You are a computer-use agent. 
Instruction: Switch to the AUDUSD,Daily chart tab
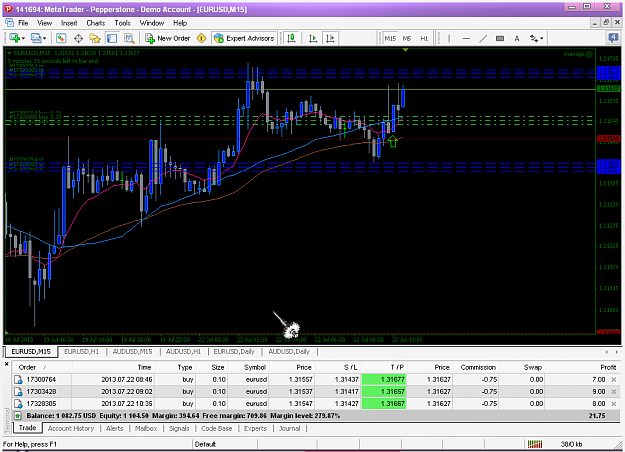[x=289, y=352]
